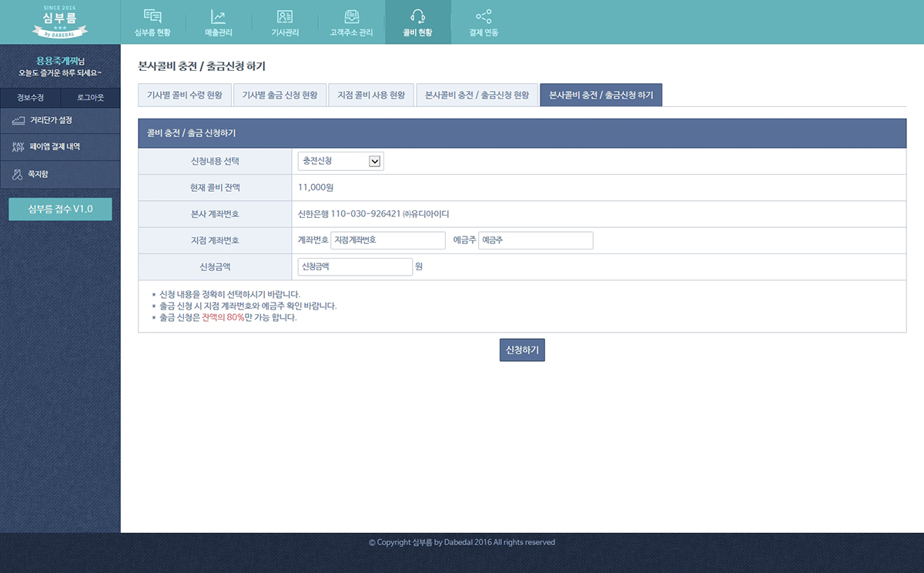Click the 심부름 접수 V1.0 button
924x573 pixels.
(x=60, y=209)
